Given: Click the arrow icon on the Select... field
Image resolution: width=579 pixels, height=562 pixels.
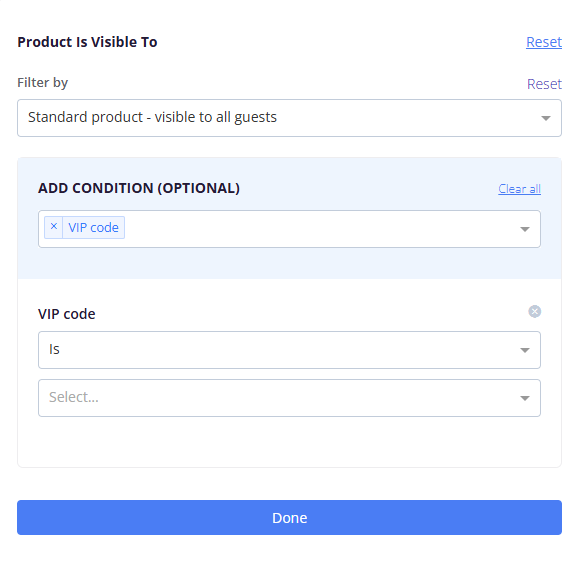Looking at the screenshot, I should point(525,398).
